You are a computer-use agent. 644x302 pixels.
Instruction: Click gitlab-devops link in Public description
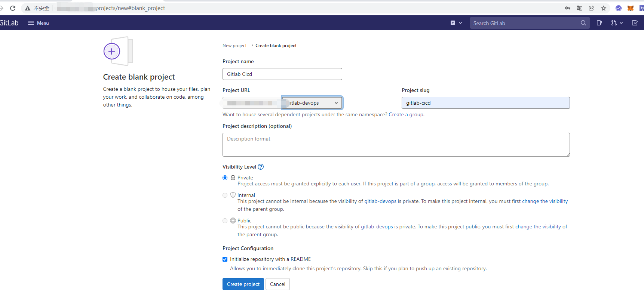point(377,227)
